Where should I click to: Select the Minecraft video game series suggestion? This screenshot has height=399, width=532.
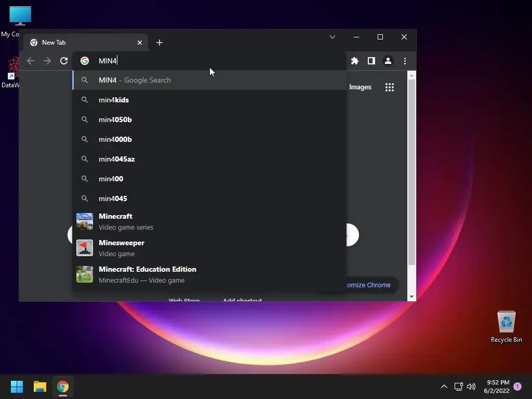click(x=210, y=221)
